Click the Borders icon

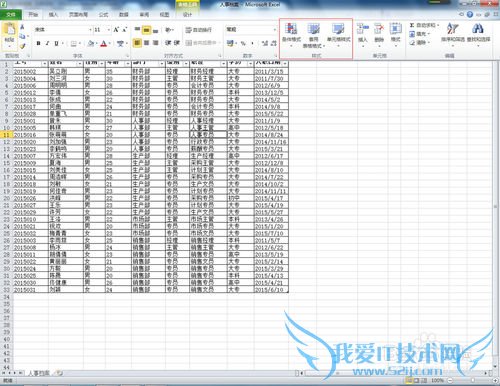(74, 44)
